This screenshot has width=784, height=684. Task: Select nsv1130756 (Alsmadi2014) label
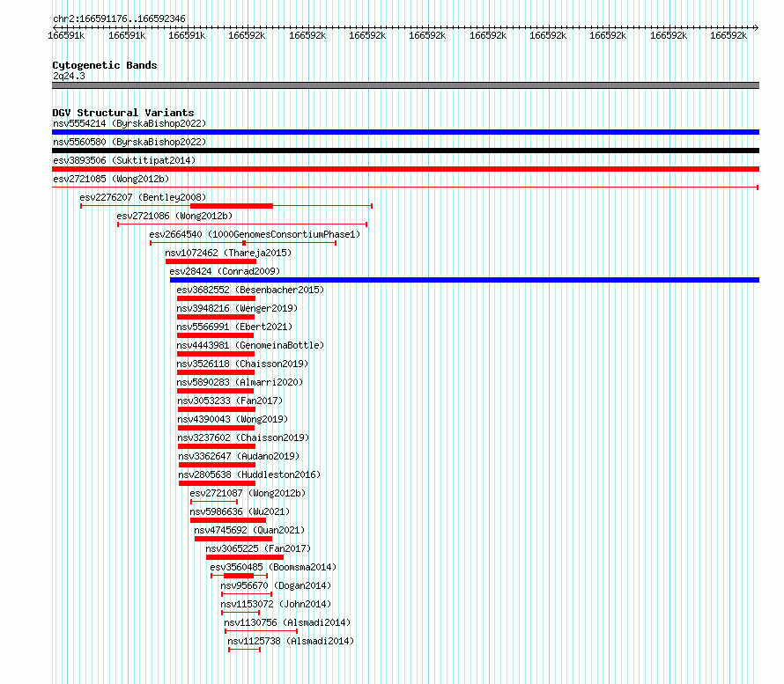287,622
